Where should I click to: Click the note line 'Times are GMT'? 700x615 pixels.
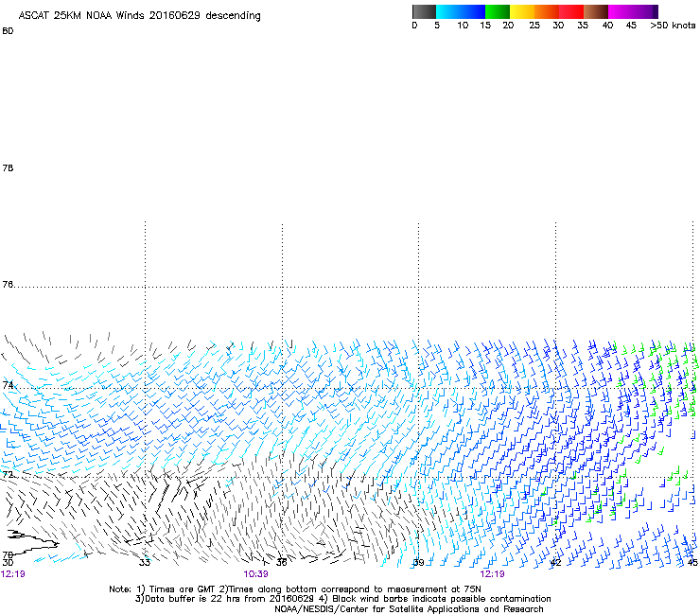pos(181,589)
